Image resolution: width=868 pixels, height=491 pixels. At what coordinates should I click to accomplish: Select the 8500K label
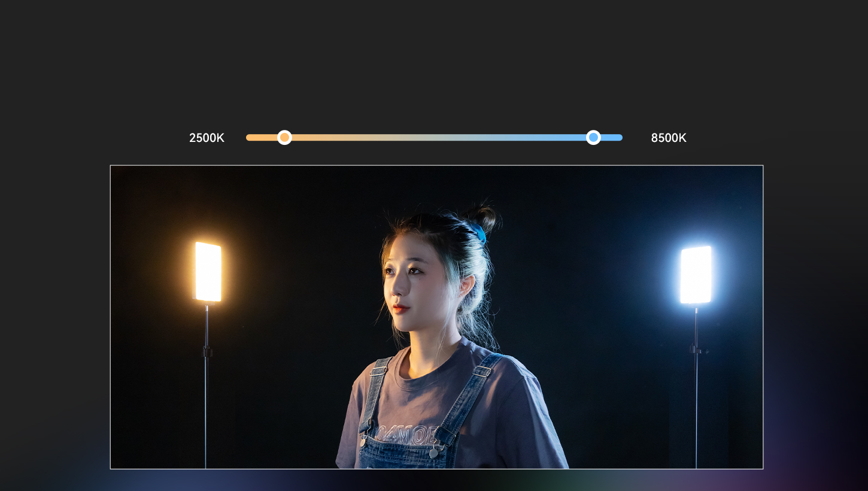tap(669, 138)
